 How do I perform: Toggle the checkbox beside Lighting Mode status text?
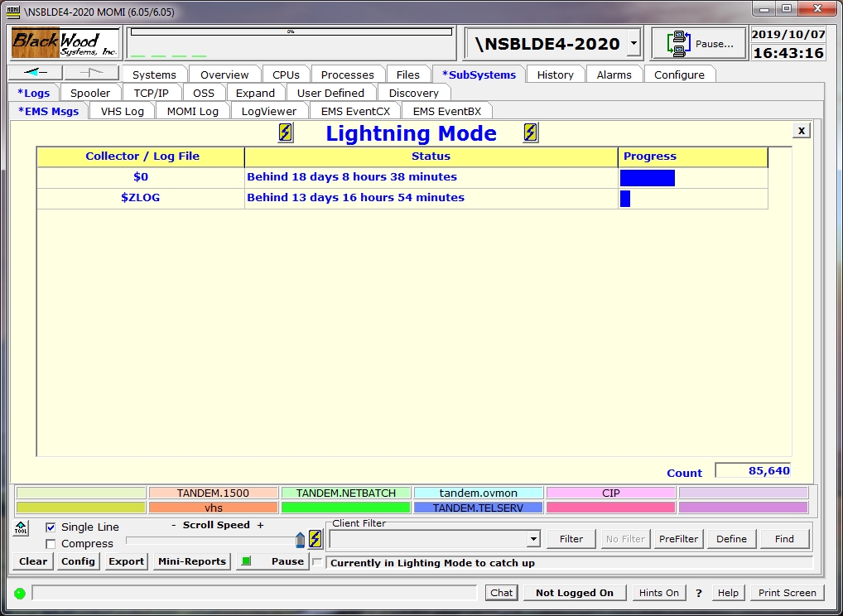317,563
